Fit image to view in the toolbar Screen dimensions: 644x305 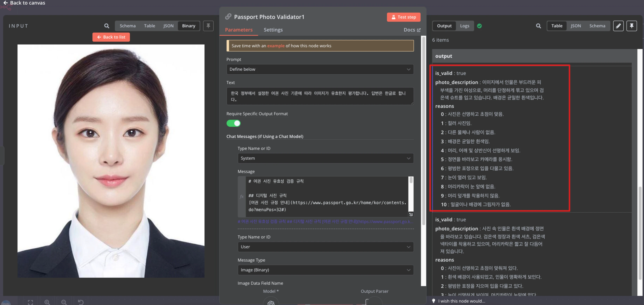[30, 302]
